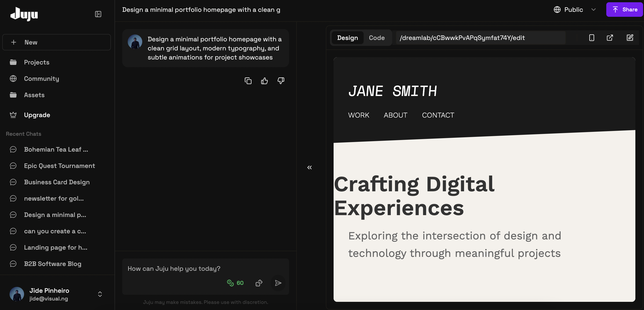Screen dimensions: 644x310
Task: Open the Business Card Design chat
Action: (x=57, y=182)
